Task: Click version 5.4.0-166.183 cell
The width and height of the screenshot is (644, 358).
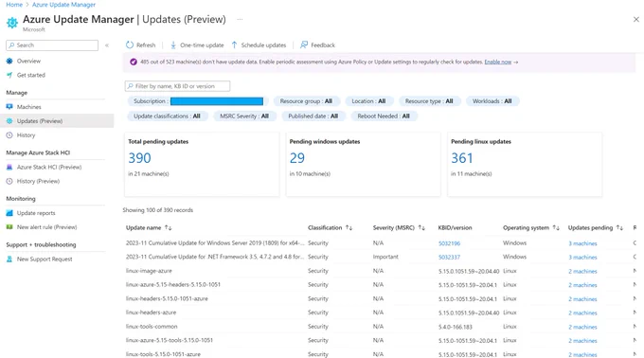Action: click(x=456, y=327)
